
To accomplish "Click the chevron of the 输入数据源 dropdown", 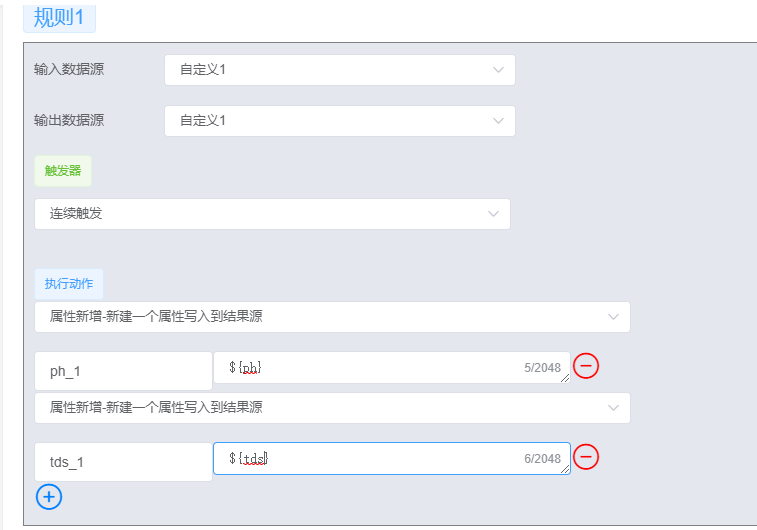I will click(498, 70).
